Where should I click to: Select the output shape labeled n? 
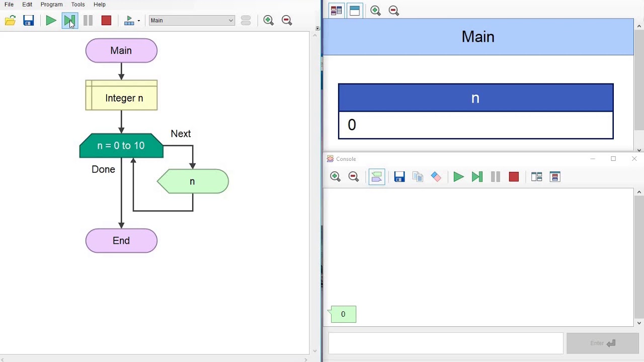[193, 182]
